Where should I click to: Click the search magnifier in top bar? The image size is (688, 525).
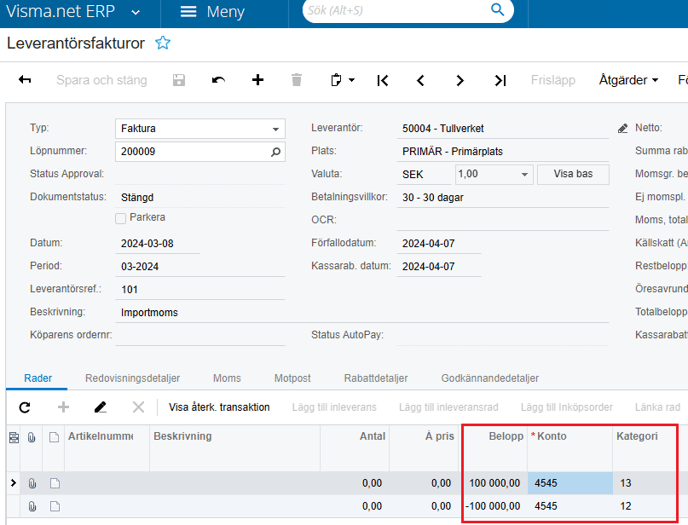497,10
